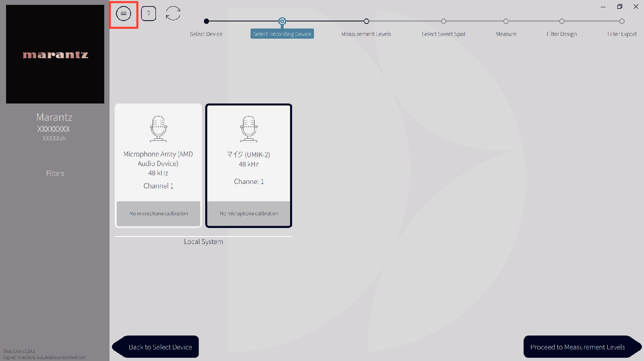Screen dimensions: 644x361
Task: Click the Measurement Levels progress dot
Action: point(366,21)
